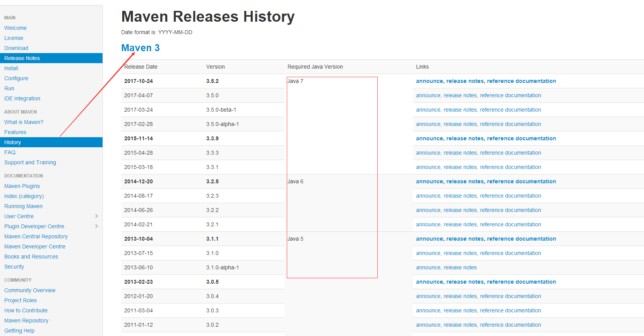The image size is (644, 336).
Task: Open Community Overview link
Action: click(30, 290)
